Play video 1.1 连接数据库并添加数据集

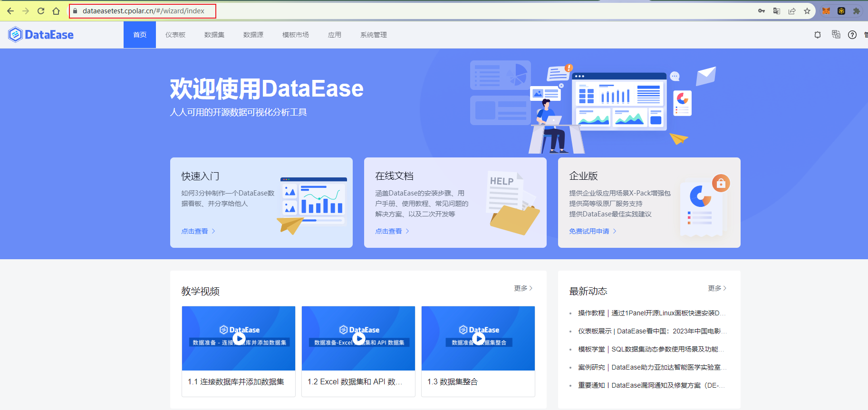point(239,339)
